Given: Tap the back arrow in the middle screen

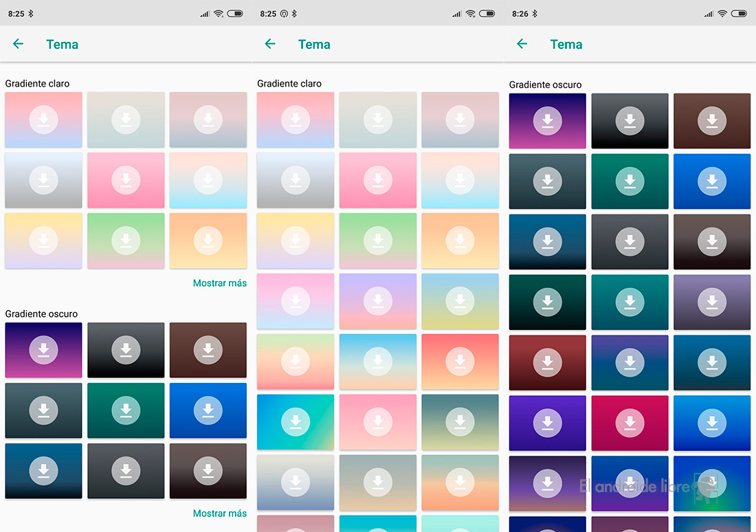Looking at the screenshot, I should coord(270,44).
